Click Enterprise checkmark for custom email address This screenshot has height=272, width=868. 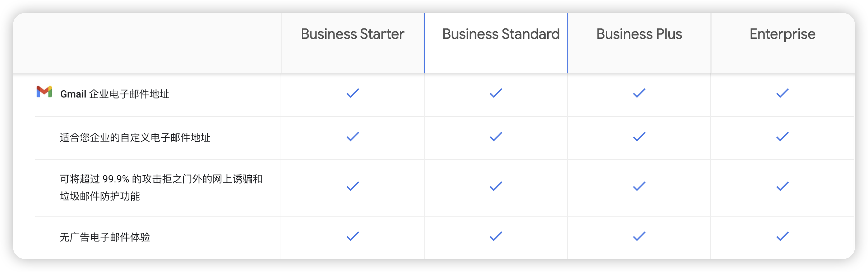click(782, 137)
